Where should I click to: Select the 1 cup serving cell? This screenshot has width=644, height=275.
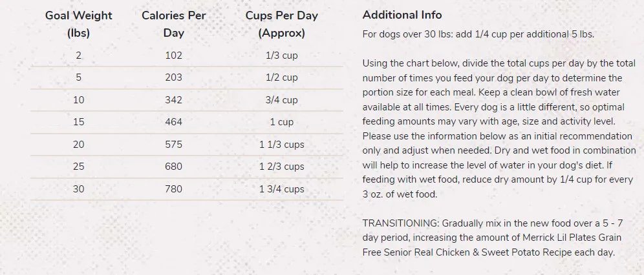pyautogui.click(x=282, y=122)
